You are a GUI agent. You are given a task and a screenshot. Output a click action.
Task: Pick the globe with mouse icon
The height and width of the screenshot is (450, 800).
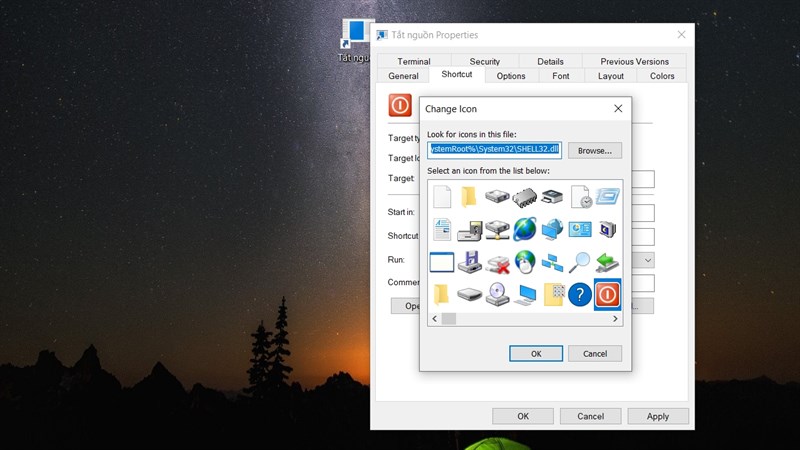pyautogui.click(x=524, y=262)
